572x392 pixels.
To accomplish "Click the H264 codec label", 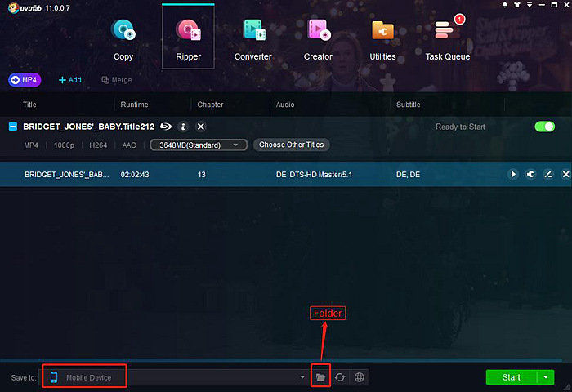I will point(98,145).
